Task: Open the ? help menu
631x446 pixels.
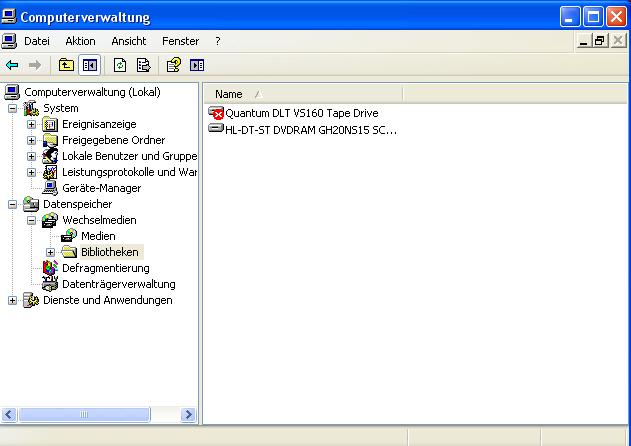Action: click(218, 41)
